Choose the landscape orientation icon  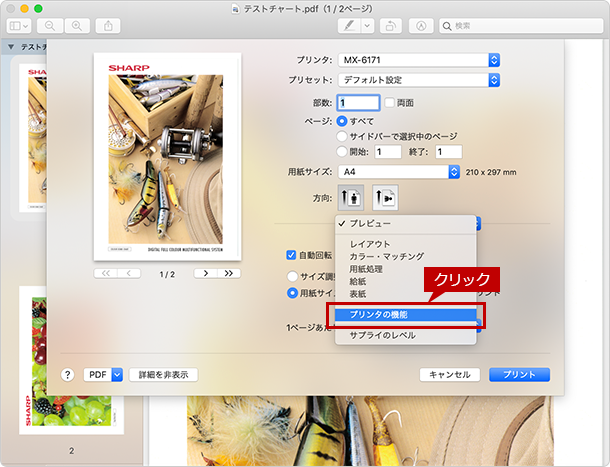point(385,198)
